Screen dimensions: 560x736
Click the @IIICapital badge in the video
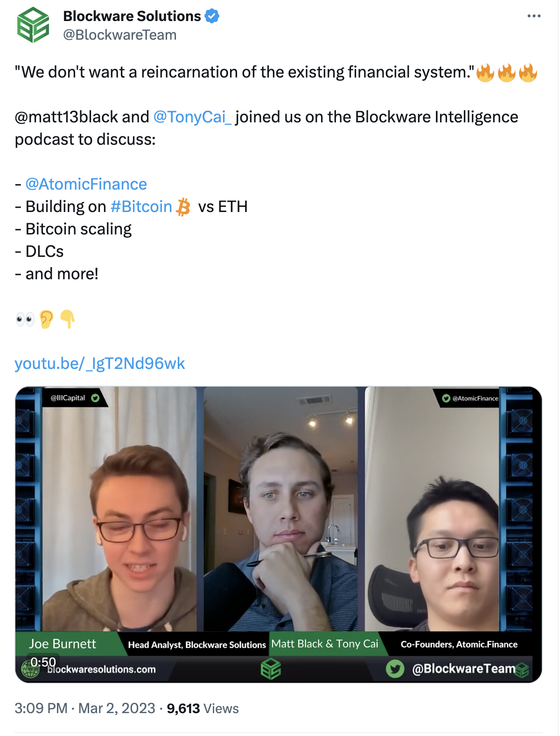75,398
